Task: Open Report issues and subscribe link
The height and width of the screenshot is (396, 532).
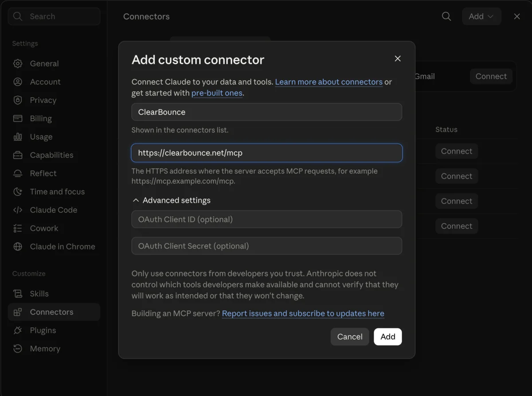Action: [303, 314]
